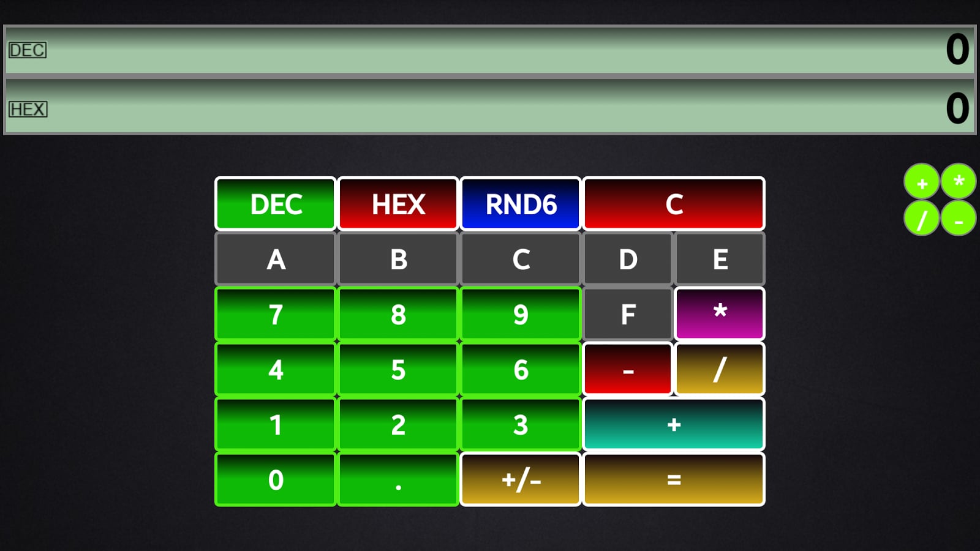Tap the purple multiply key

720,314
